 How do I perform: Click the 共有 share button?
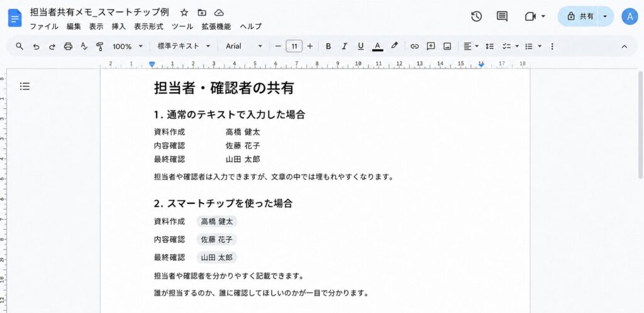pos(582,16)
